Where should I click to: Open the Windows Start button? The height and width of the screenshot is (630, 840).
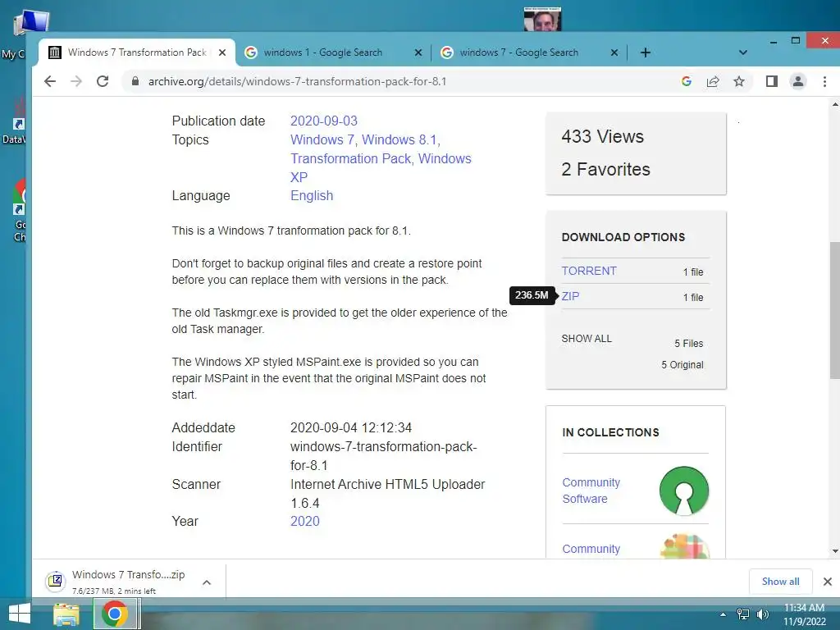pyautogui.click(x=19, y=614)
